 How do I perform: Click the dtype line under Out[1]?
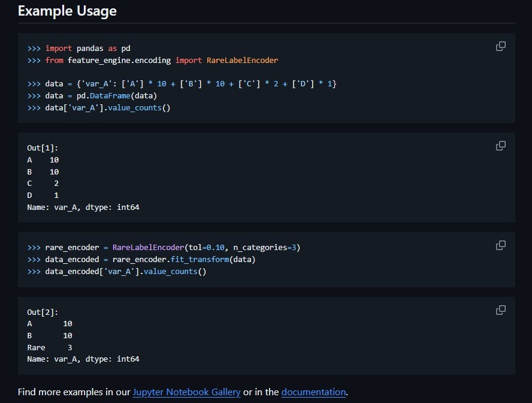coord(83,207)
